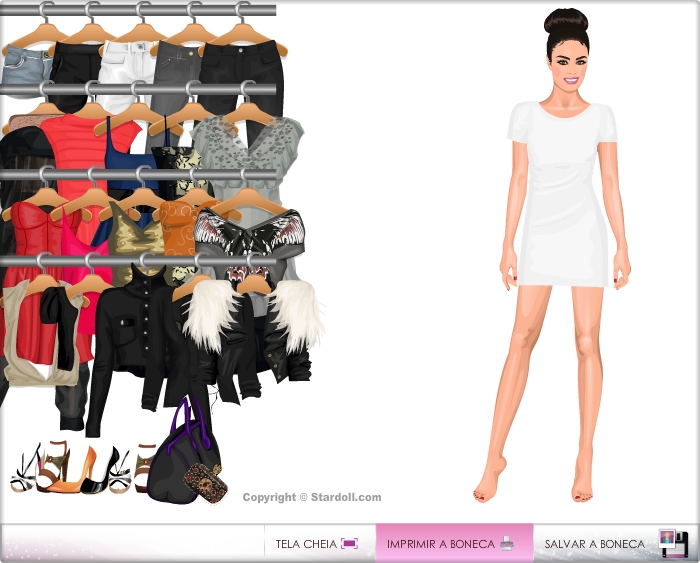
Task: Pick the black trousers on top rail
Action: click(243, 67)
